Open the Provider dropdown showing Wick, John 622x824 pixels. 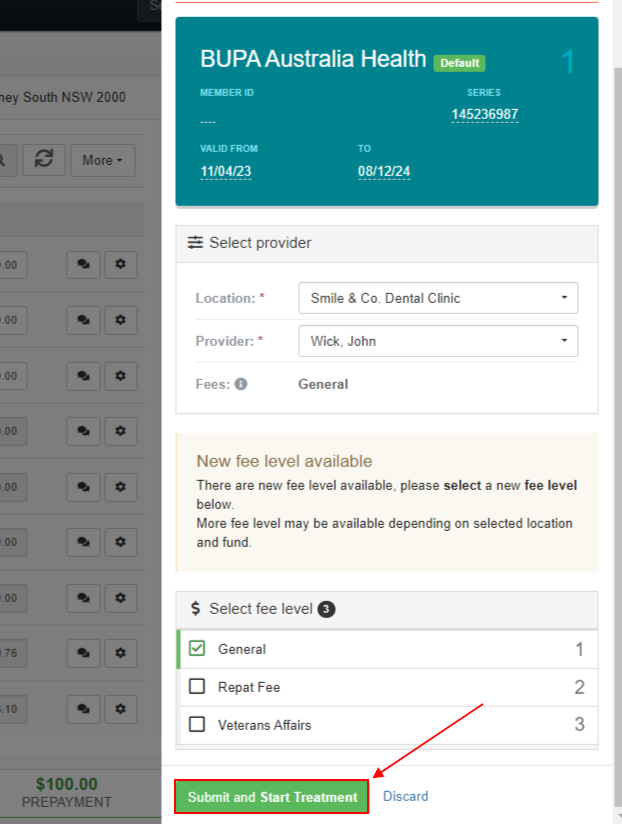pyautogui.click(x=438, y=341)
